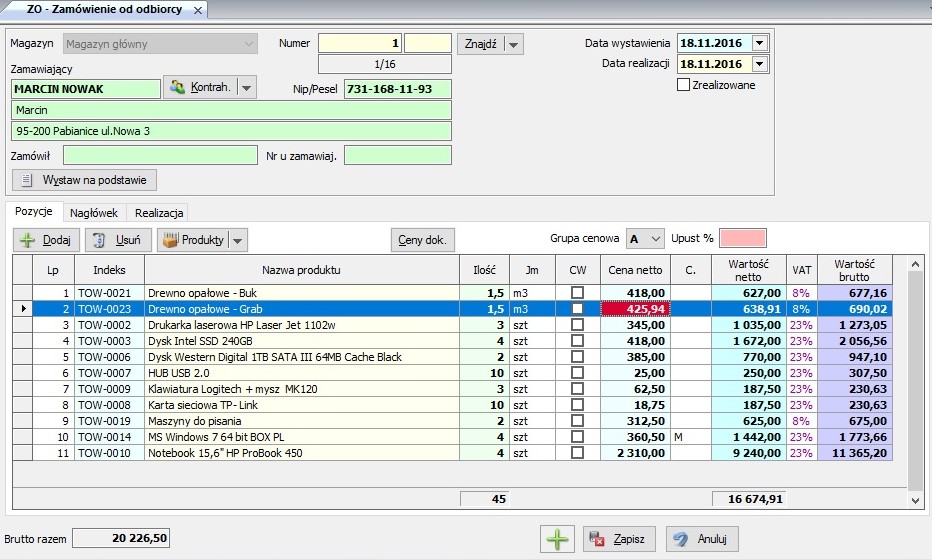
Task: Toggle CW checkbox for HUB USB 2.0
Action: [x=577, y=373]
